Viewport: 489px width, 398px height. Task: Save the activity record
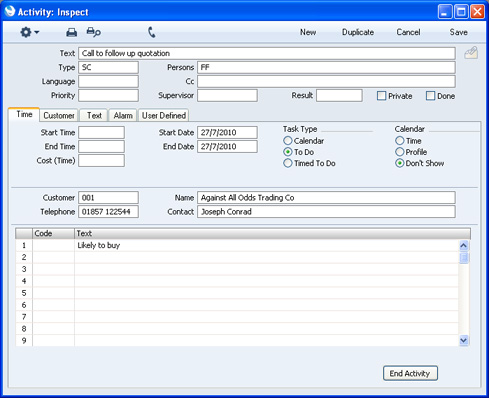459,32
